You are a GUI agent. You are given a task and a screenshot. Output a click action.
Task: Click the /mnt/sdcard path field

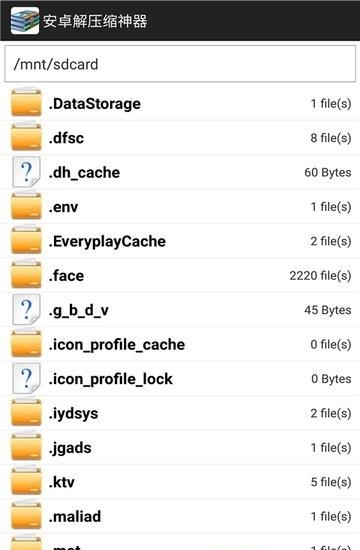point(180,64)
